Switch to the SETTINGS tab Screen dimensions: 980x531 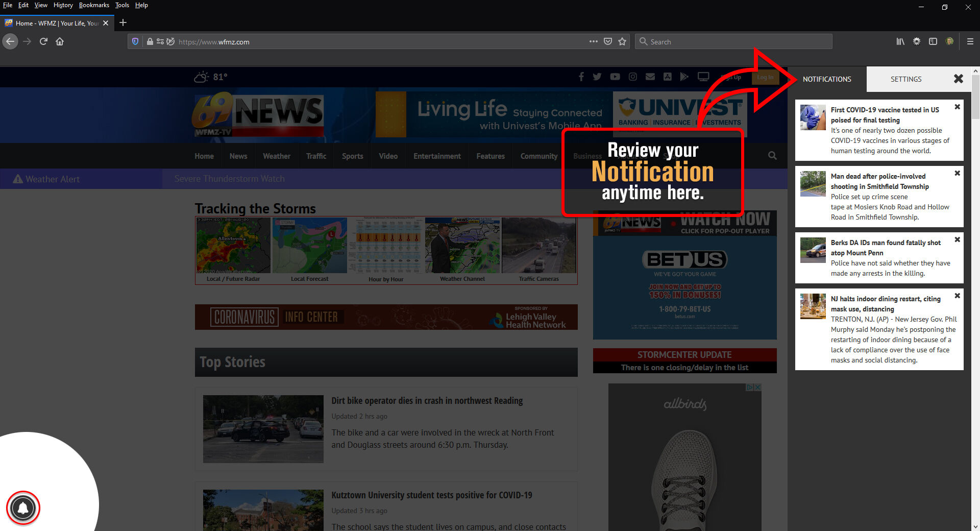906,79
